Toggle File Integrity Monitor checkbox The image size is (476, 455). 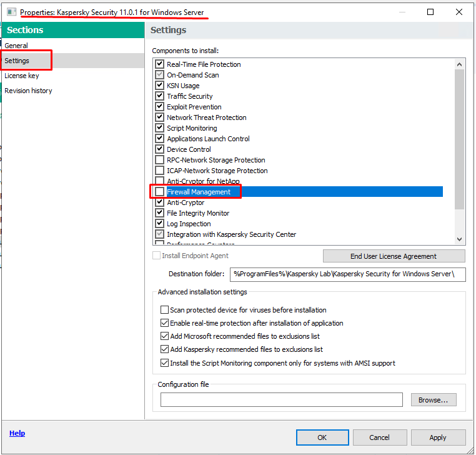pyautogui.click(x=160, y=213)
